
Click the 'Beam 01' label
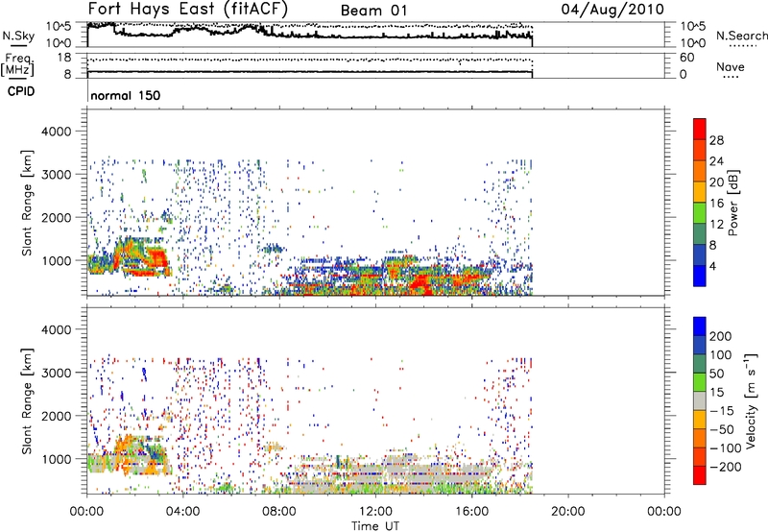(x=373, y=11)
